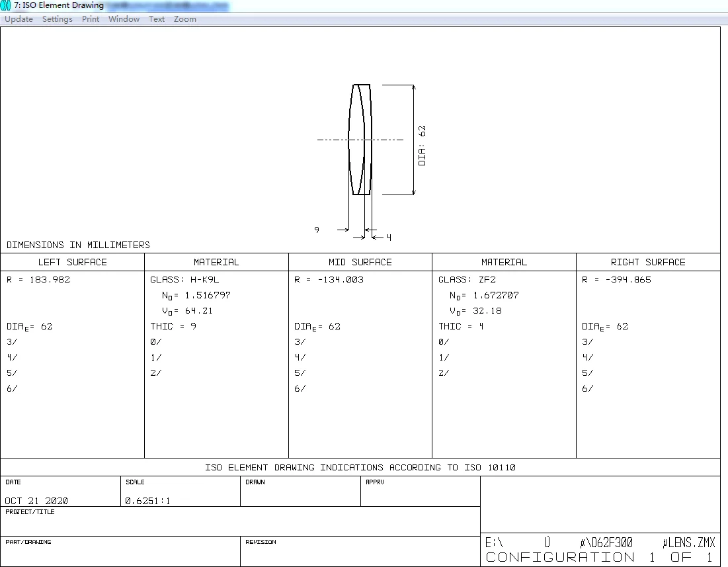The width and height of the screenshot is (728, 567).
Task: Open the Settings menu
Action: pyautogui.click(x=57, y=19)
